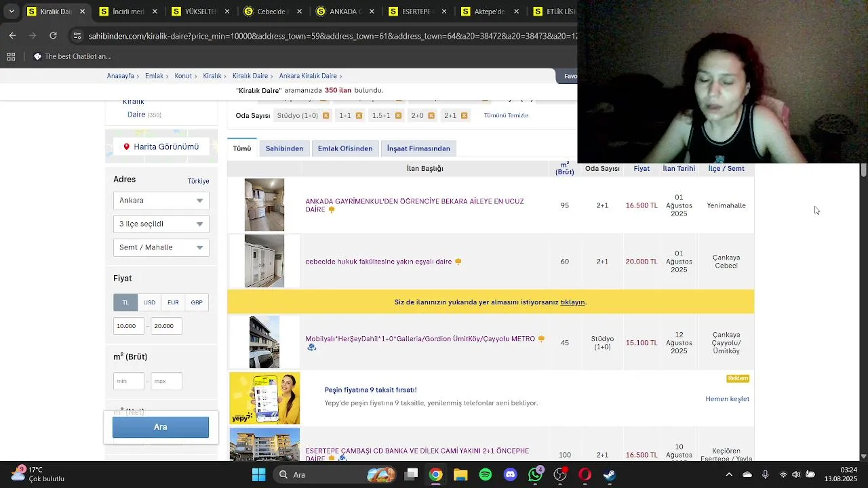Open the Chrome apps grid icon
Viewport: 868px width, 488px height.
pos(11,56)
